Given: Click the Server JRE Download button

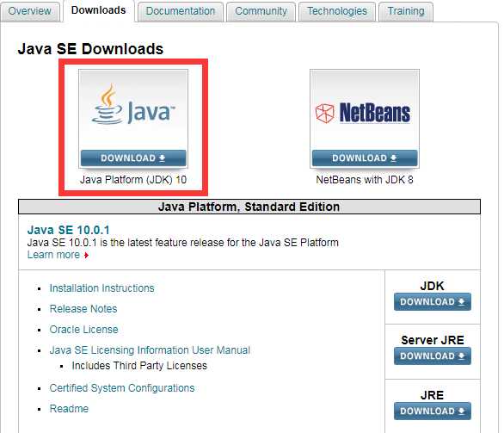Looking at the screenshot, I should [x=433, y=356].
